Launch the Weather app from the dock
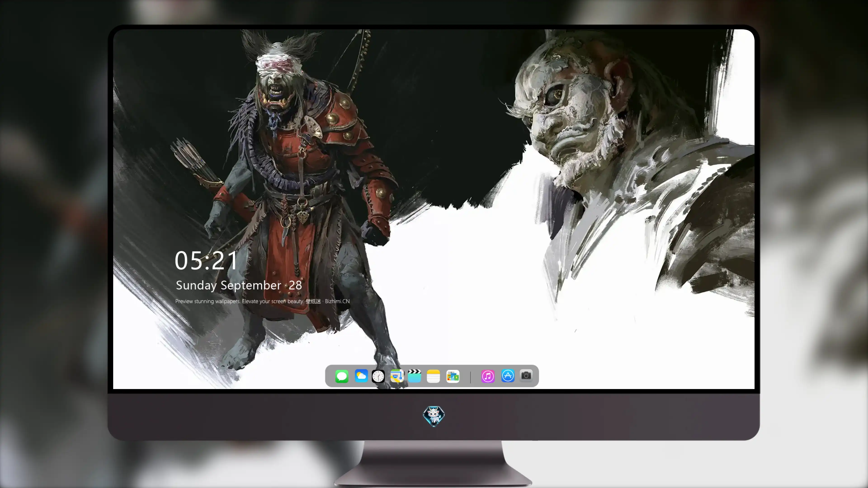 click(x=361, y=376)
